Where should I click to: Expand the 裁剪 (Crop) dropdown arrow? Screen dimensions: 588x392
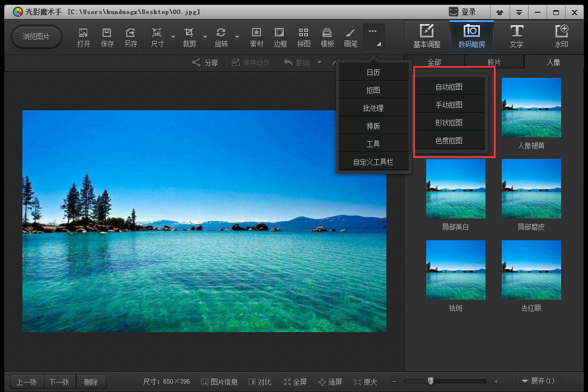pos(205,38)
